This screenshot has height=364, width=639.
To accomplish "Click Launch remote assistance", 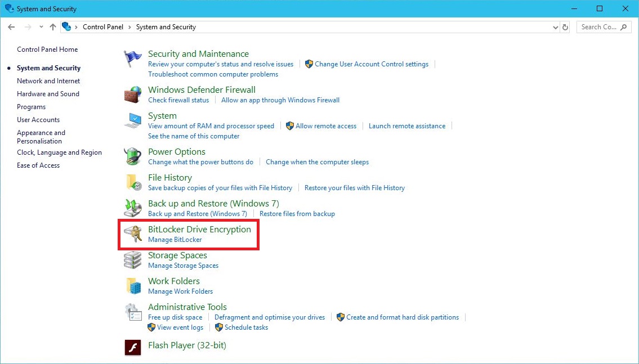I will 407,126.
